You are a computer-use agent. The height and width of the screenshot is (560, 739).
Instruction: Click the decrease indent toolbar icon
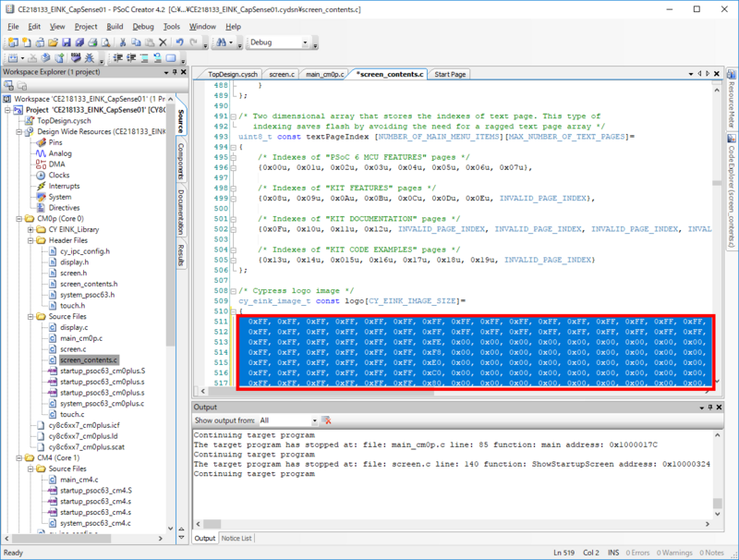pyautogui.click(x=118, y=58)
